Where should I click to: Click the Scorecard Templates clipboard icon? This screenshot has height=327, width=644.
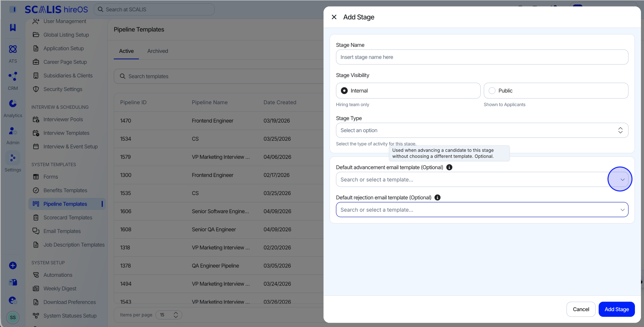(36, 217)
